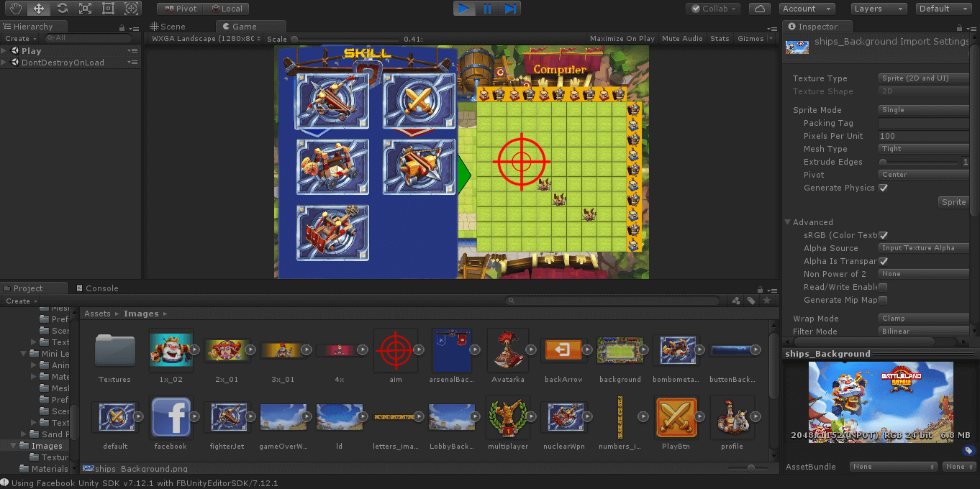Enable the Read/Write Enabled checkbox
980x489 pixels.
pyautogui.click(x=883, y=288)
